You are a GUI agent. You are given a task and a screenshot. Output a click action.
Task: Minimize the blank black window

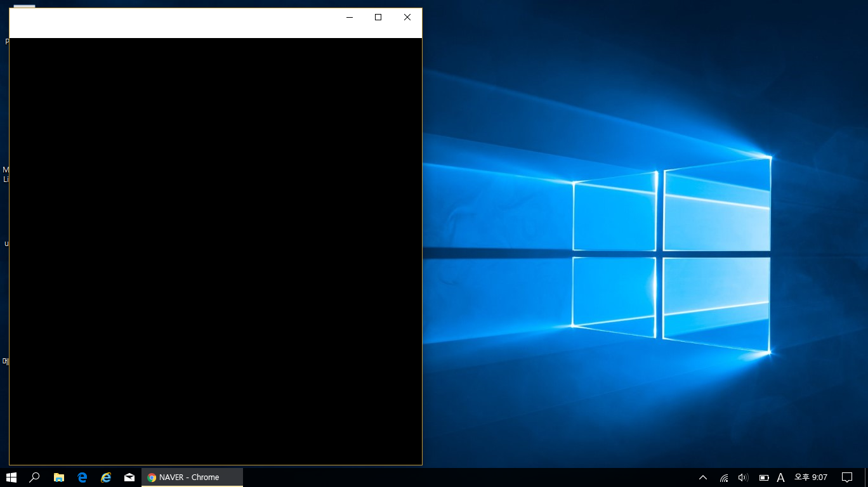coord(349,18)
